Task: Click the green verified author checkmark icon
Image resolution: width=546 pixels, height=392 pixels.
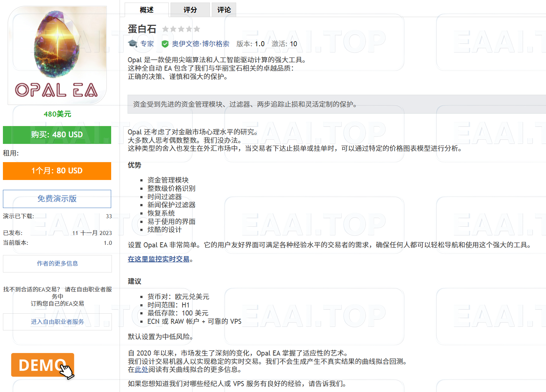Action: coord(165,44)
